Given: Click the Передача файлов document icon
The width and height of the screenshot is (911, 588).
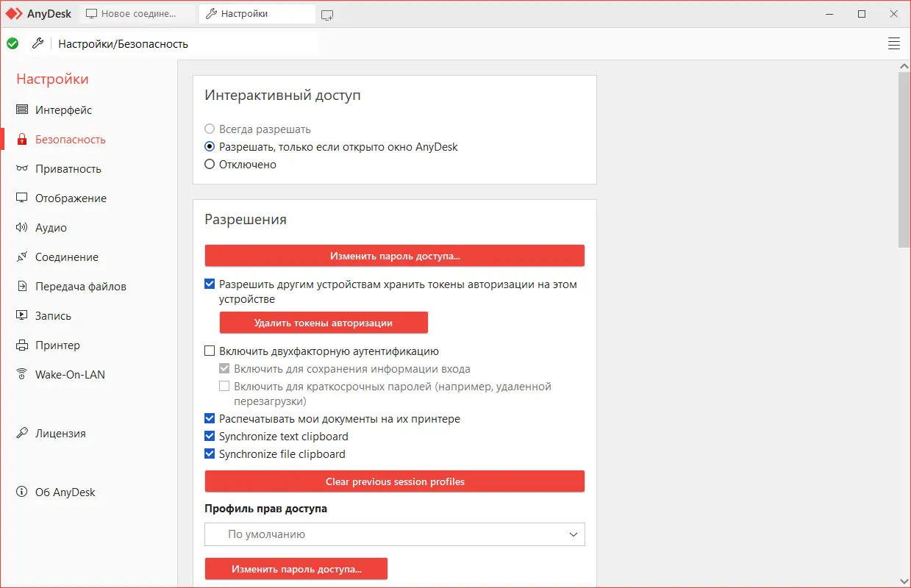Looking at the screenshot, I should pos(22,286).
